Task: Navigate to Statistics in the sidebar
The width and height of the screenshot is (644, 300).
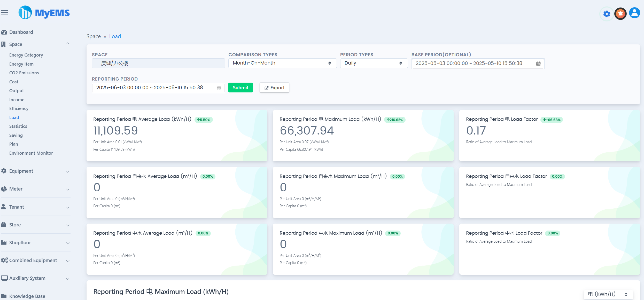Action: pos(18,126)
